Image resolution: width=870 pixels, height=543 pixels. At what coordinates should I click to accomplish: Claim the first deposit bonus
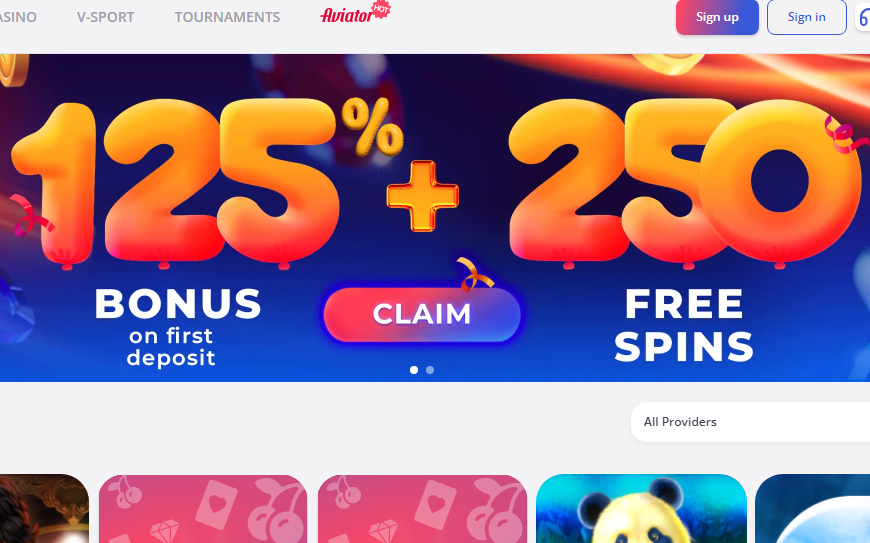[x=422, y=314]
